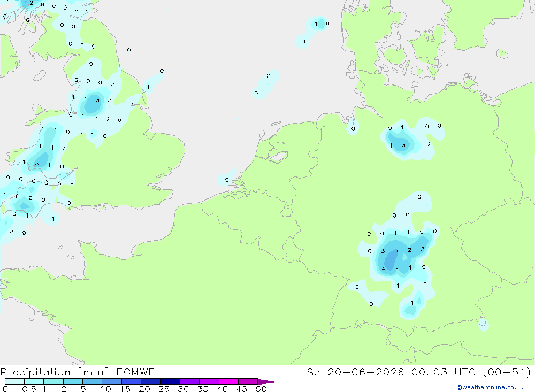
Task: Click the 'ECMWF' model label
Action: pos(135,372)
